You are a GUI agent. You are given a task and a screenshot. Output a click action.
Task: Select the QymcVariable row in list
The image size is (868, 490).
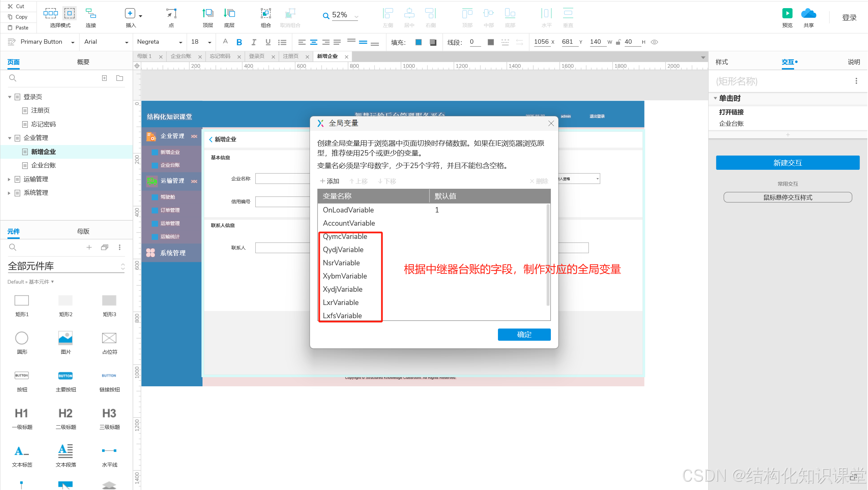pyautogui.click(x=345, y=236)
